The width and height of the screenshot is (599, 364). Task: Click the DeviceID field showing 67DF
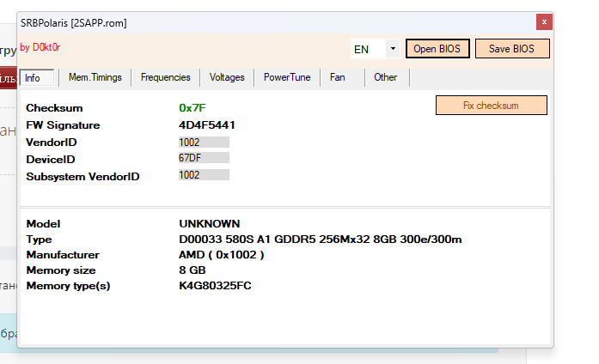click(203, 158)
